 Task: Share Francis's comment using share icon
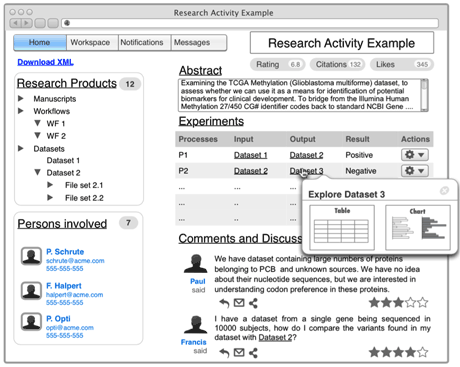253,352
